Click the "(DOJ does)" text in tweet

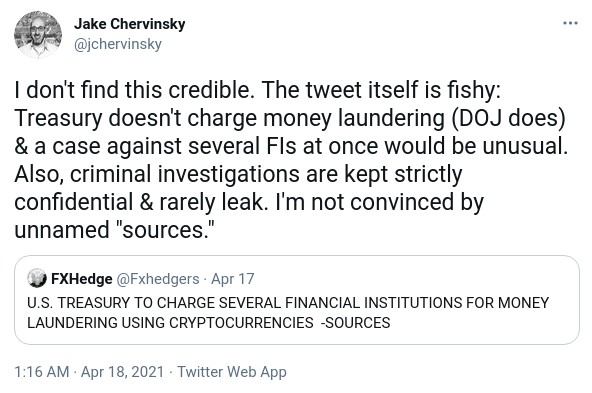coord(509,118)
